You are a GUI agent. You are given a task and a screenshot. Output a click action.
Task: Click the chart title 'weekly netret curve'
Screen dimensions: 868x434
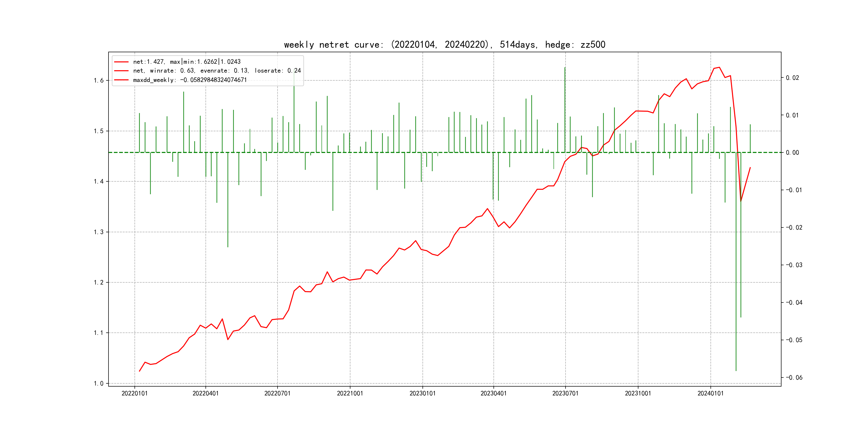pos(444,44)
